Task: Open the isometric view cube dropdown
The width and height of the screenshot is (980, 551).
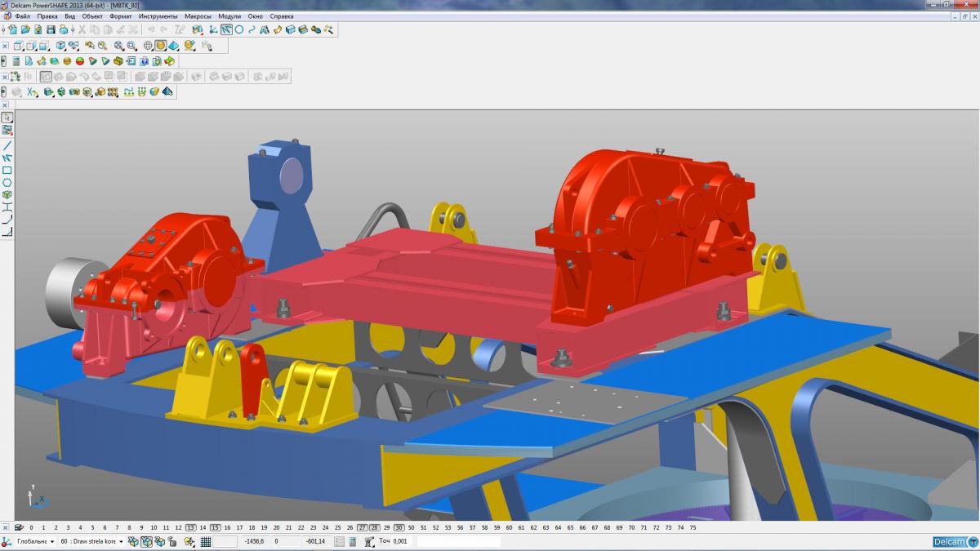Action: click(60, 46)
